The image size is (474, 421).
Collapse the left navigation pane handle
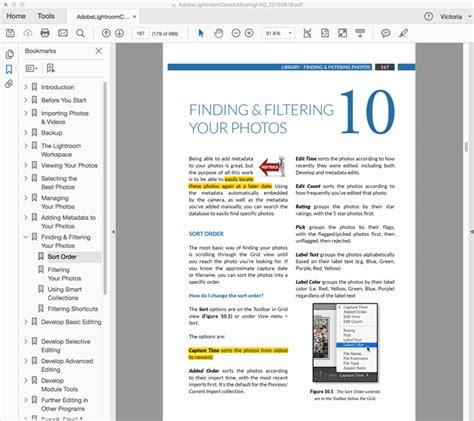tap(113, 232)
